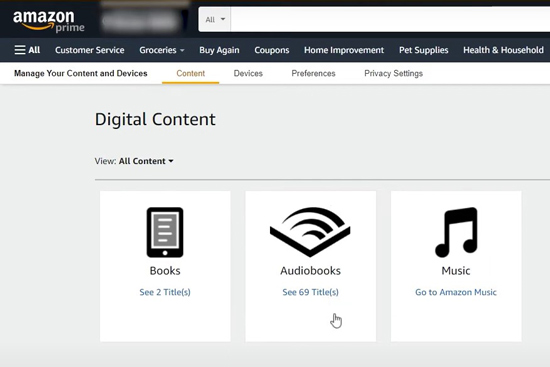Expand the Groceries dropdown
This screenshot has height=367, width=550.
click(x=162, y=50)
